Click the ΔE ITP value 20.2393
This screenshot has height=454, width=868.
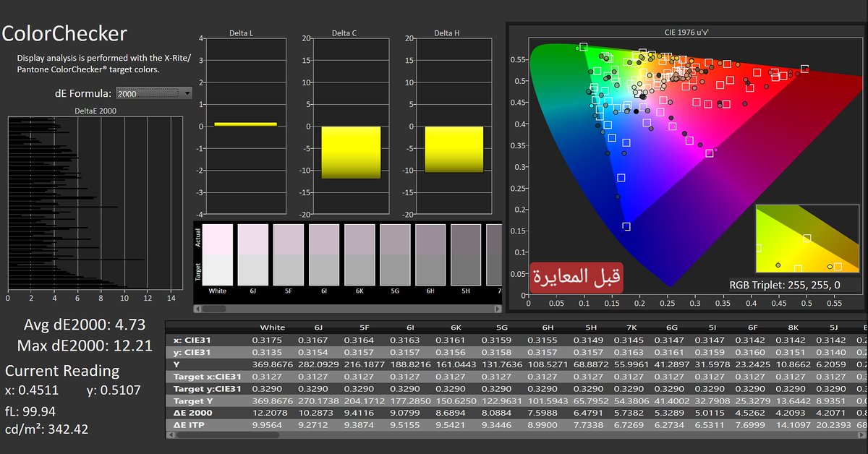pos(835,424)
